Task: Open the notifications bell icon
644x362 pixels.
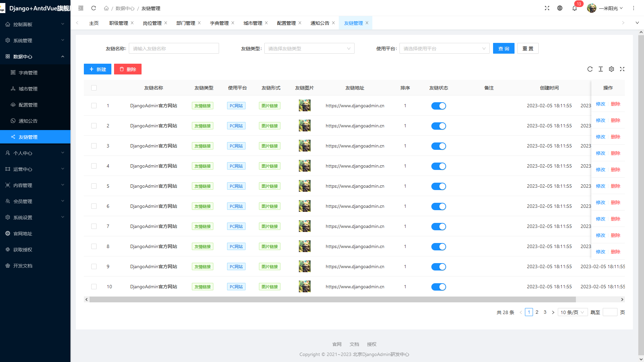Action: [x=575, y=8]
